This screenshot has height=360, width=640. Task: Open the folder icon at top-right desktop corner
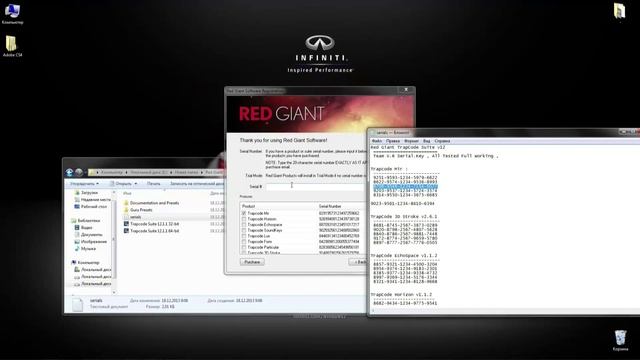[x=619, y=11]
